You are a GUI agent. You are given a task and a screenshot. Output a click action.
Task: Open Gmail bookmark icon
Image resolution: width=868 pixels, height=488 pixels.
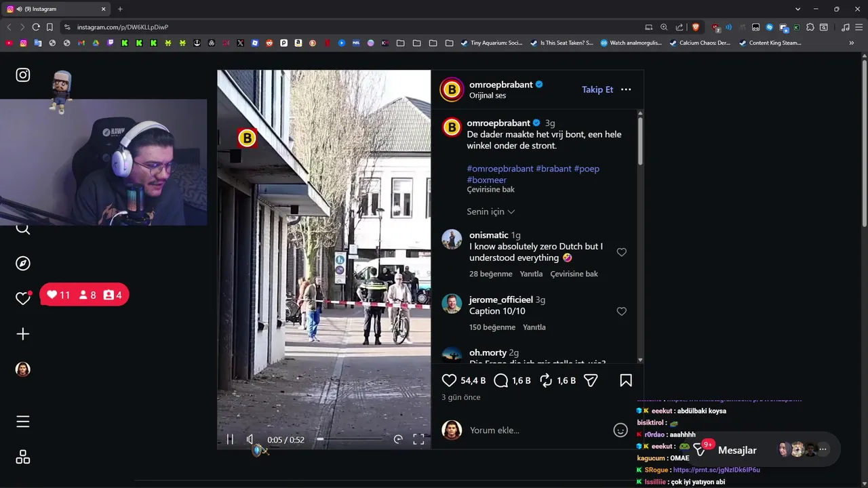[81, 43]
